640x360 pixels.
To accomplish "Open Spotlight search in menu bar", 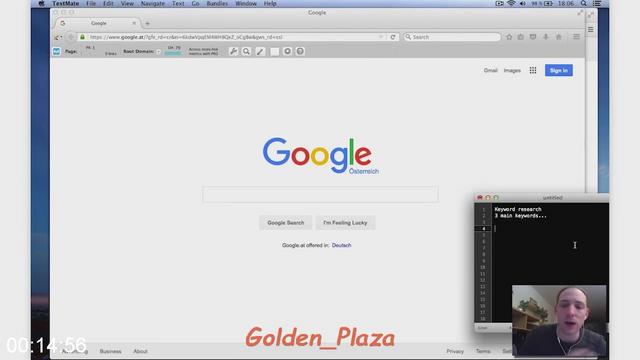I will [584, 3].
